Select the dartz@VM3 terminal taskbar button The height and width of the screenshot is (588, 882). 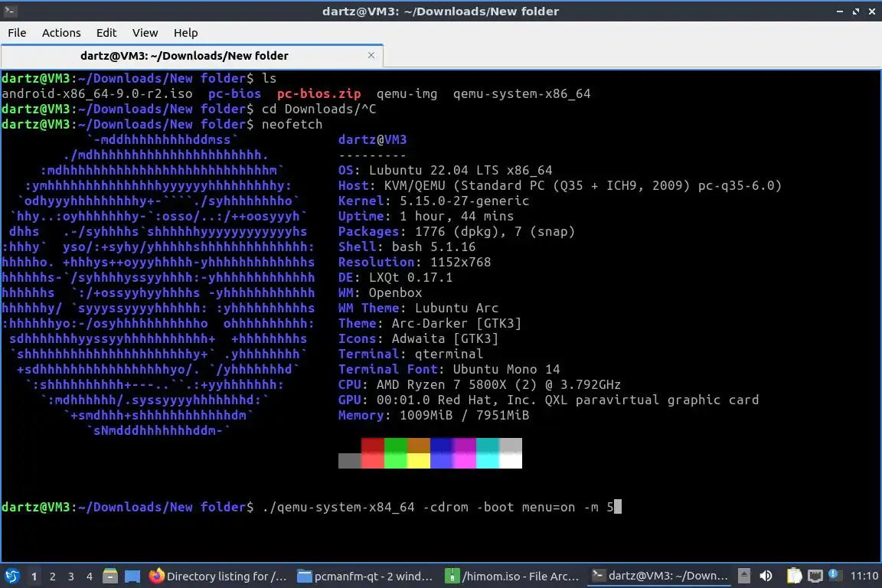(x=661, y=576)
